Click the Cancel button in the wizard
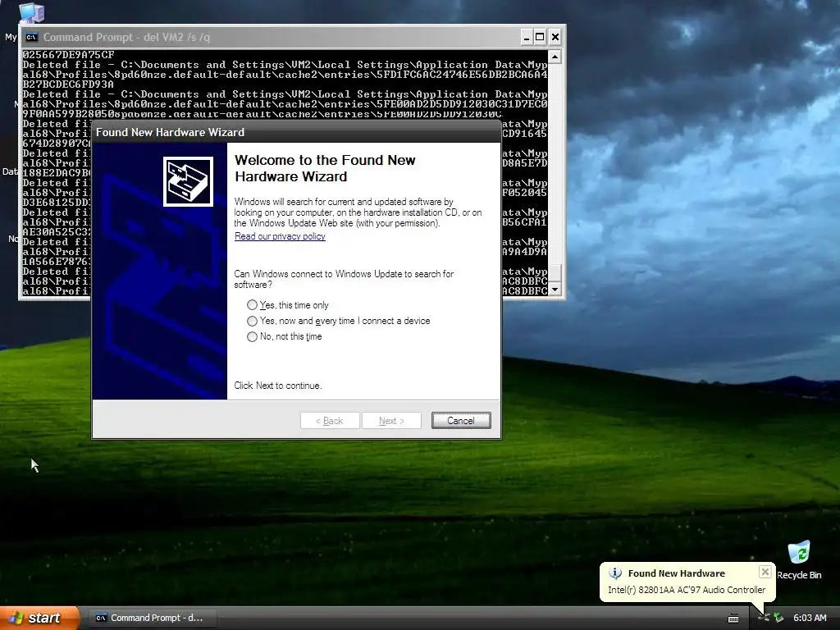The height and width of the screenshot is (630, 840). [x=461, y=421]
